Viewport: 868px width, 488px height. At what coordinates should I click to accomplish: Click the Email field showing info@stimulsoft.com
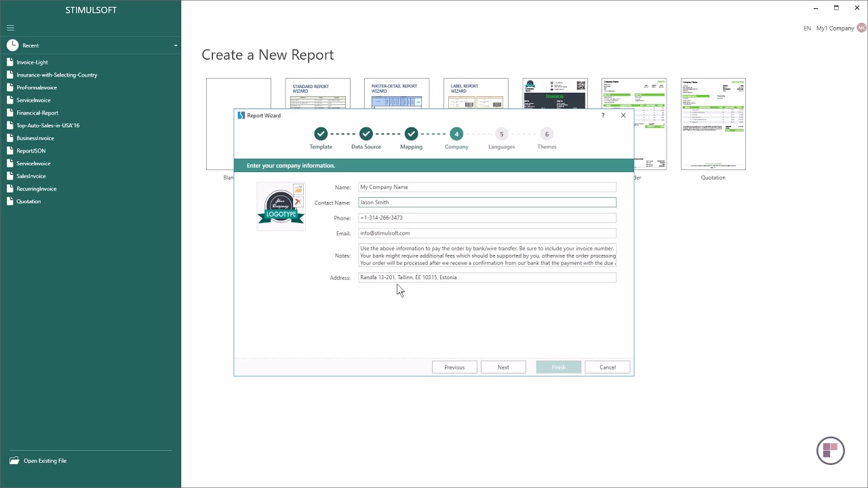click(x=487, y=233)
